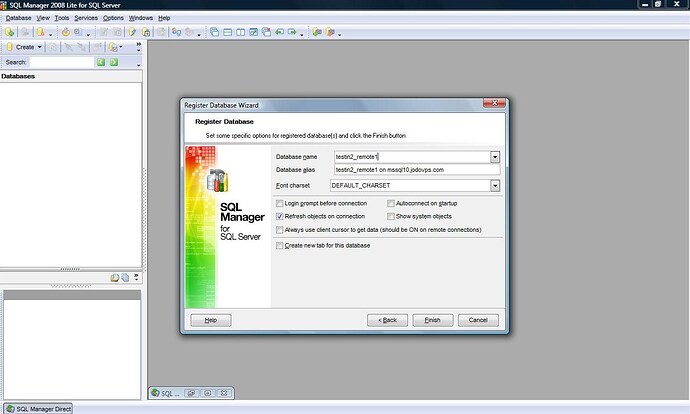
Task: Open the Font charset dropdown
Action: [x=495, y=186]
